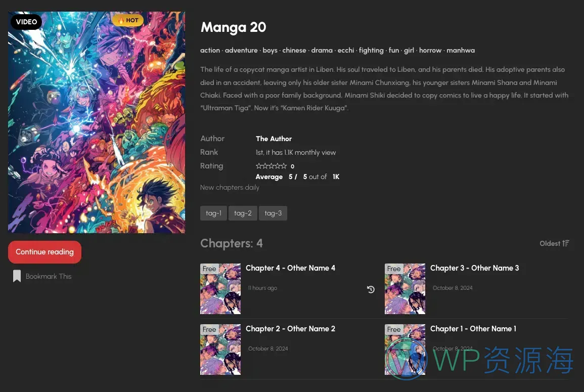Viewport: 584px width, 392px height.
Task: Click the Continue reading button
Action: 44,252
